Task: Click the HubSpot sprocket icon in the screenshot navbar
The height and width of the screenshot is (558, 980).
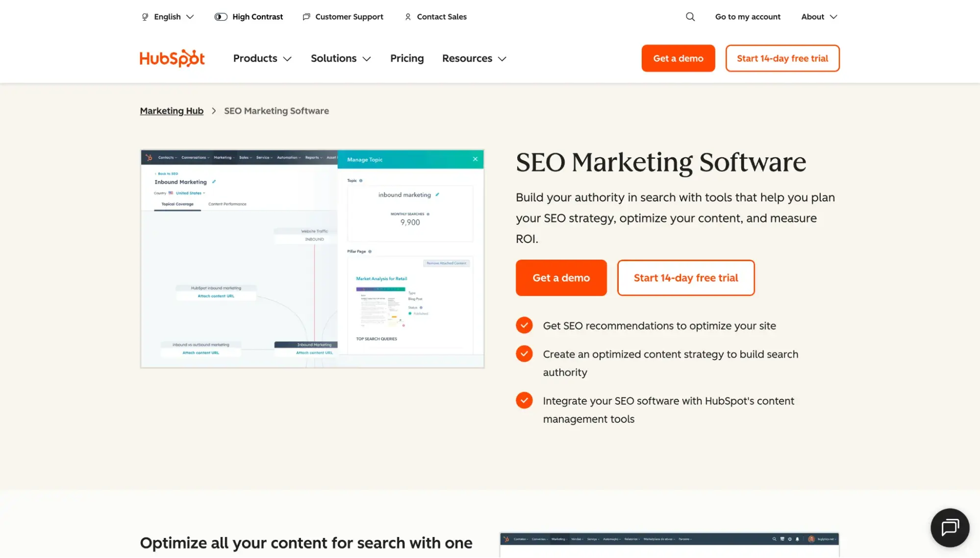Action: click(149, 157)
